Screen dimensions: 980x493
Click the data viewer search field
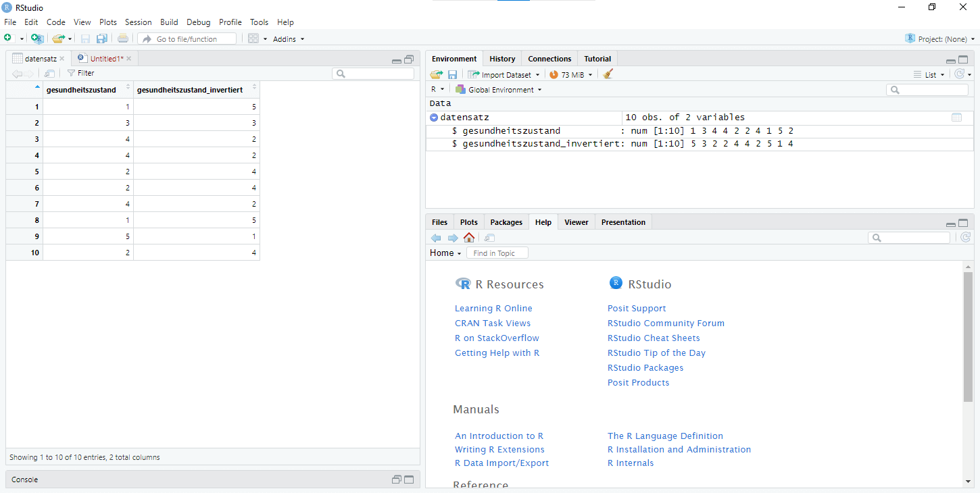pos(373,74)
